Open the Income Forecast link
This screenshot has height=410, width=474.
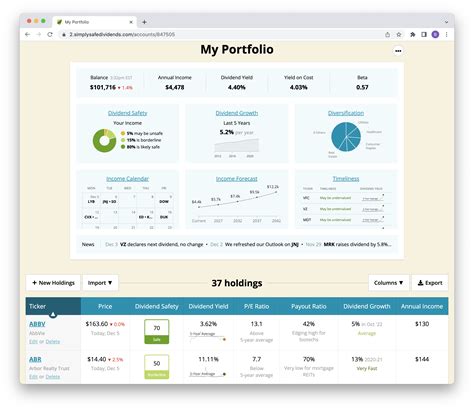pyautogui.click(x=237, y=179)
